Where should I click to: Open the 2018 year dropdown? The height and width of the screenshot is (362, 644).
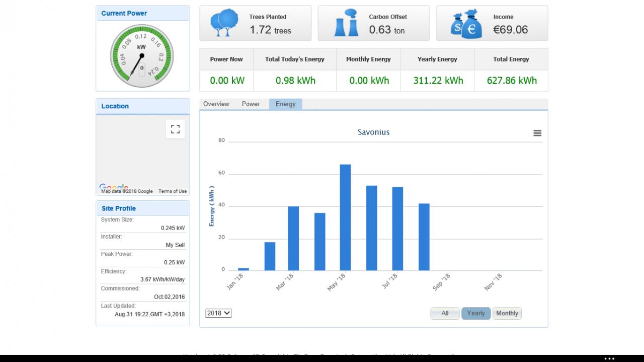point(218,313)
